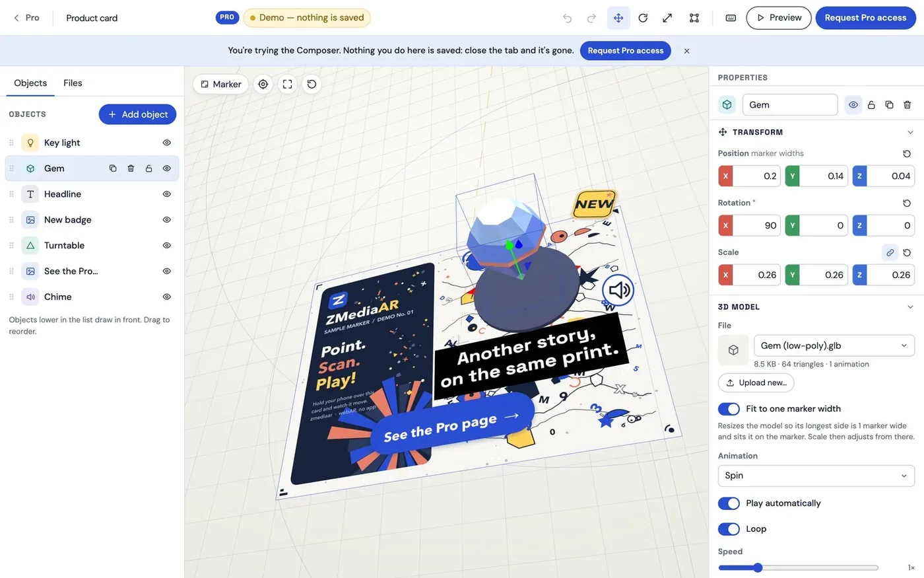924x578 pixels.
Task: Duplicate the Gem row in objects list
Action: point(113,168)
